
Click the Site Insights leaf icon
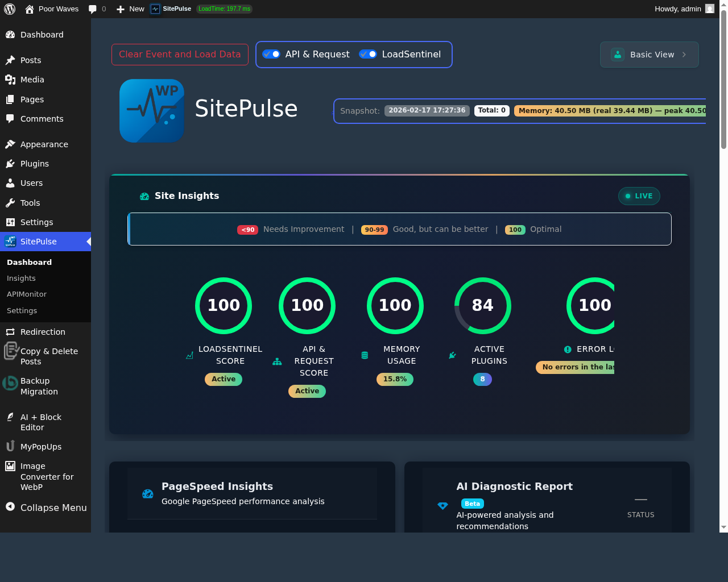[x=144, y=196]
